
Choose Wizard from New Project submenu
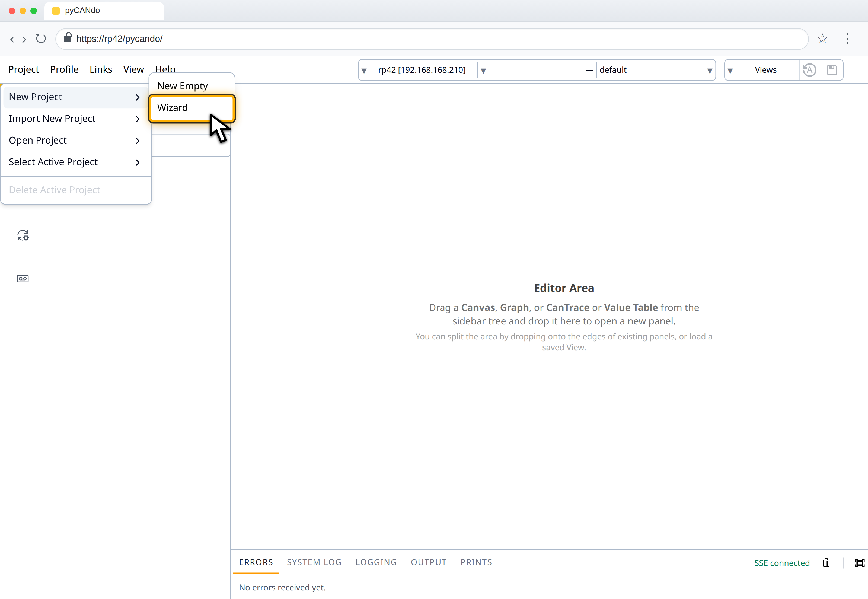[192, 108]
